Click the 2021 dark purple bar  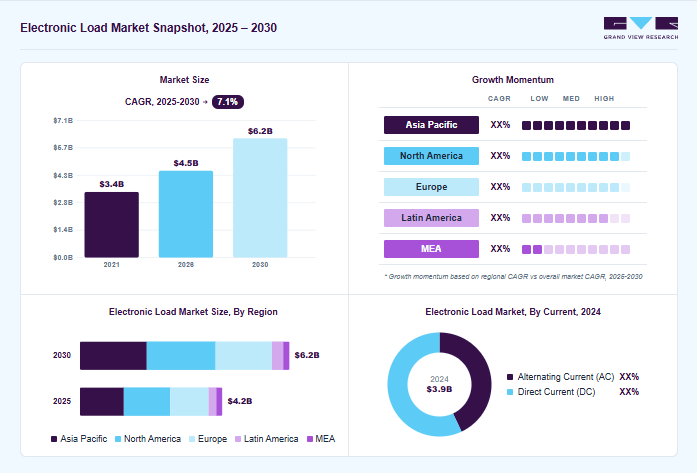112,225
